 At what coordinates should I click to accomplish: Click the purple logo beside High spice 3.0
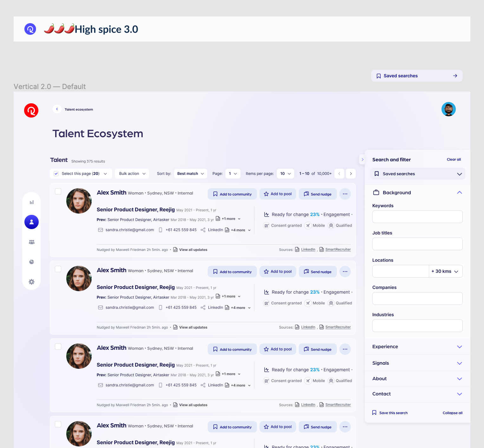(30, 29)
